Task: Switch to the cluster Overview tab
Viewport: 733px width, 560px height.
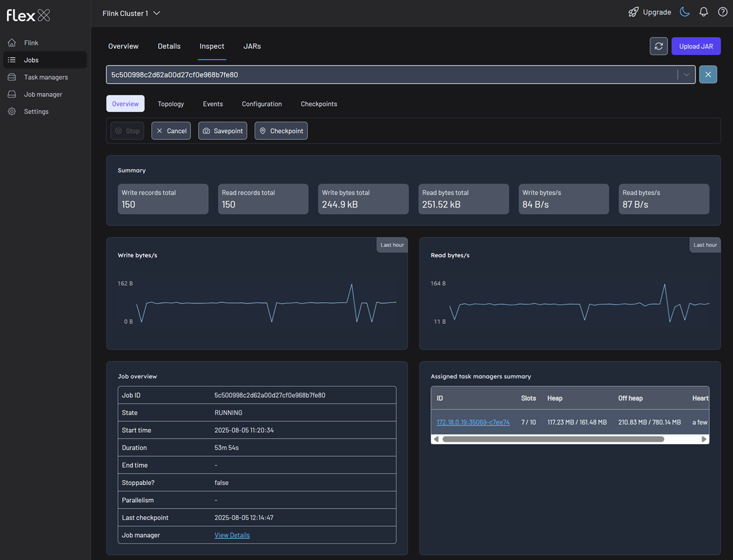Action: tap(124, 46)
